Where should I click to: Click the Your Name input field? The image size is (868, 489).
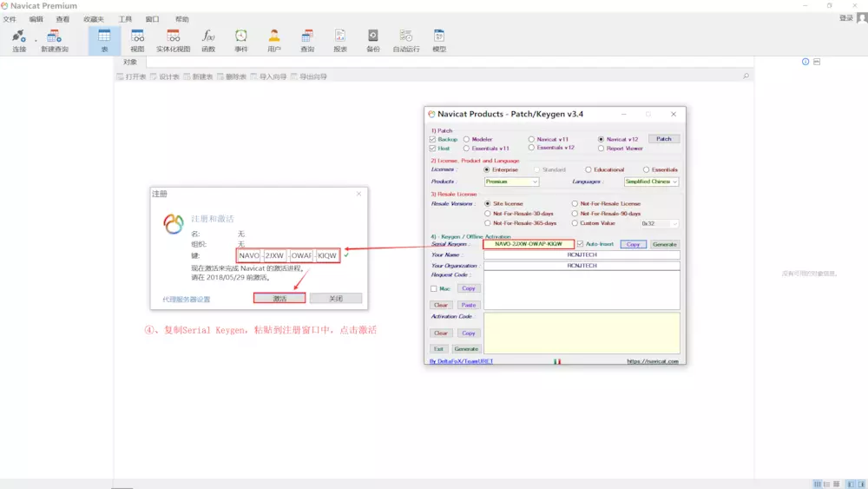pos(582,254)
